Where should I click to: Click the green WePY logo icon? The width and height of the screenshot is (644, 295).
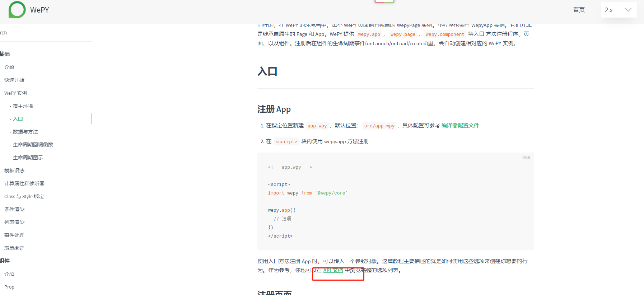coord(17,10)
